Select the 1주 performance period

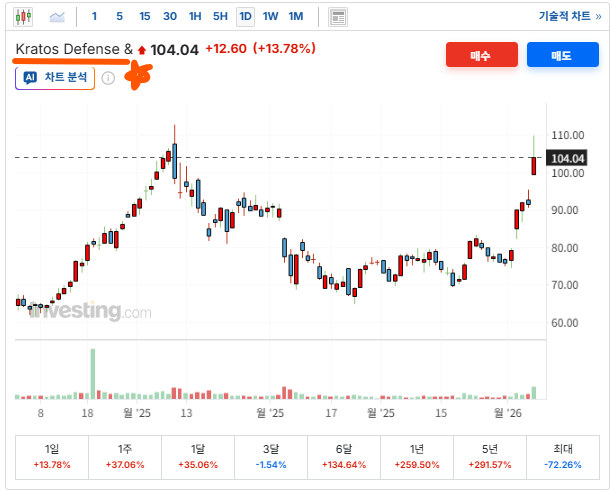tap(125, 457)
